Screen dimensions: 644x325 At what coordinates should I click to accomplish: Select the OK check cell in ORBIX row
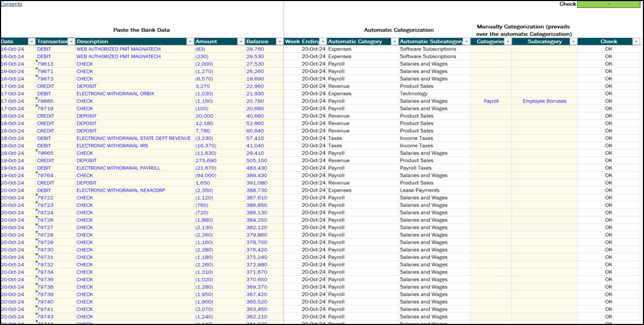[x=609, y=94]
